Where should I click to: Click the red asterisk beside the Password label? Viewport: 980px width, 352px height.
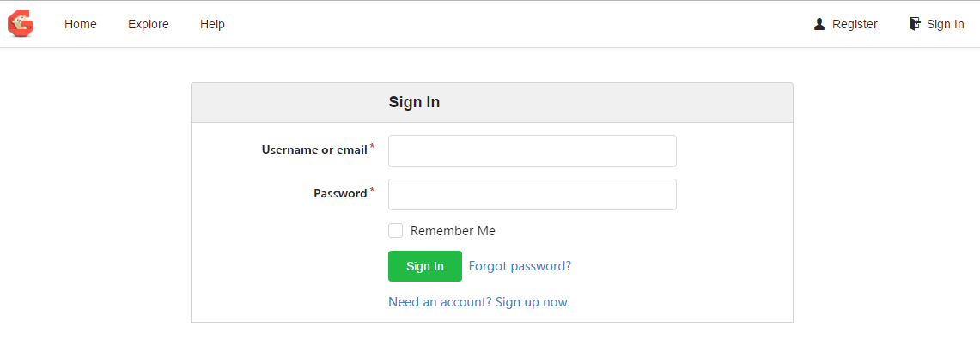[373, 191]
